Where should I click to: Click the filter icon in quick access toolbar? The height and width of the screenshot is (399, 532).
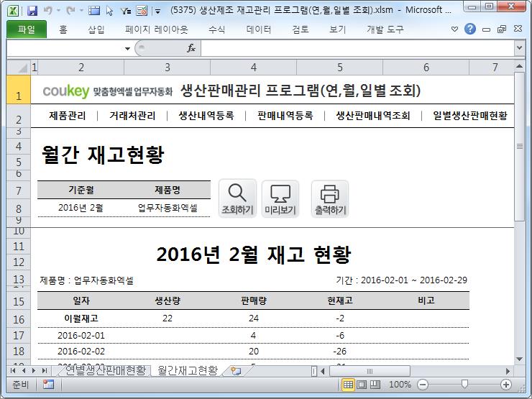click(126, 11)
